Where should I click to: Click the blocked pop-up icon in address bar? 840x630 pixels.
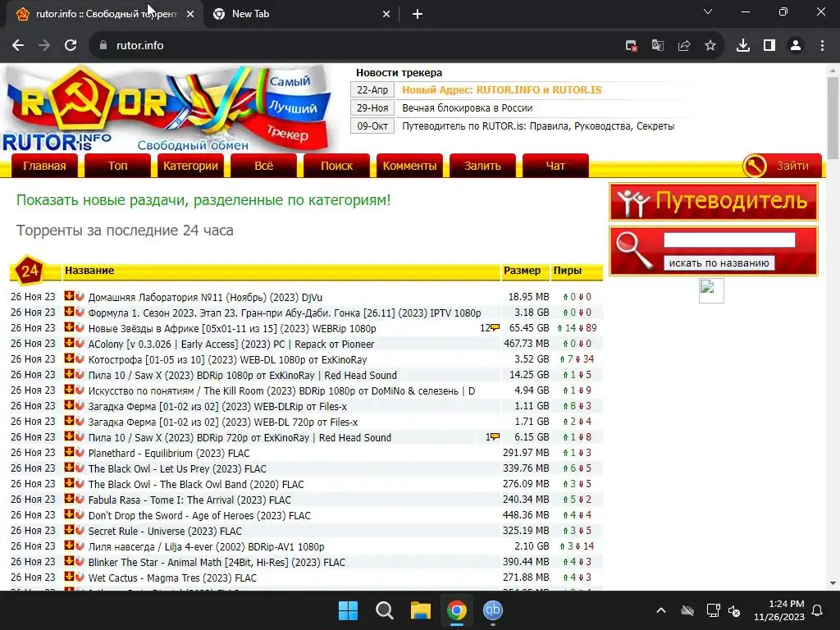631,46
